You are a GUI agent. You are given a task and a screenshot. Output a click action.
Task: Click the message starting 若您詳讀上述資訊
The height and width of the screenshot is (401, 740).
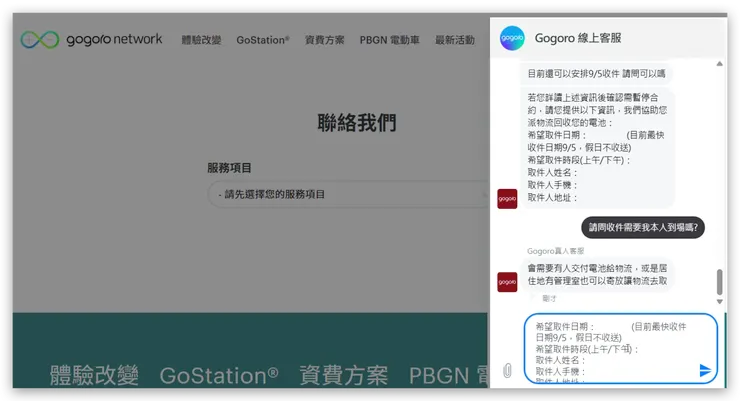[597, 148]
